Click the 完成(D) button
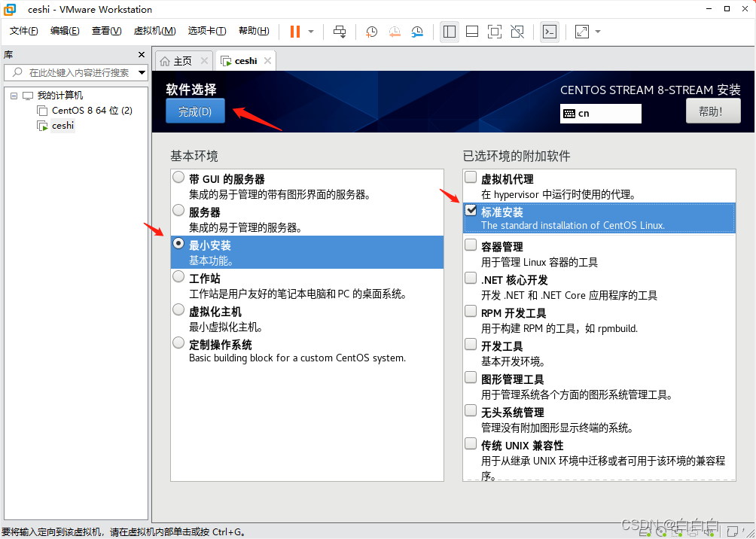The width and height of the screenshot is (756, 539). click(195, 111)
